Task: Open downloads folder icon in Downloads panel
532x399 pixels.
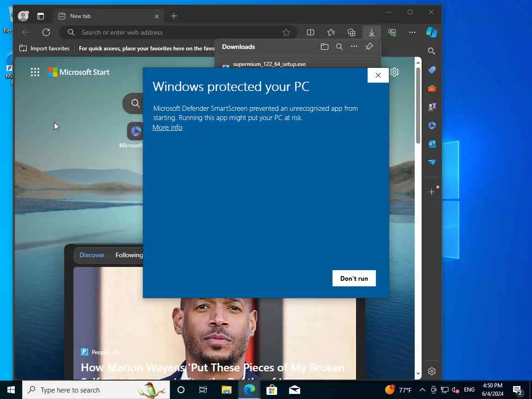Action: (x=324, y=47)
